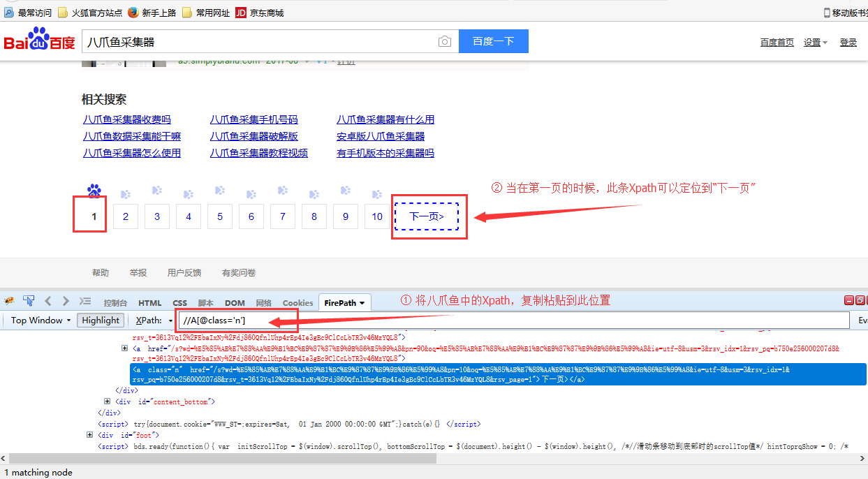Toggle the Highlight button in FirePath
868x479 pixels.
coord(101,320)
